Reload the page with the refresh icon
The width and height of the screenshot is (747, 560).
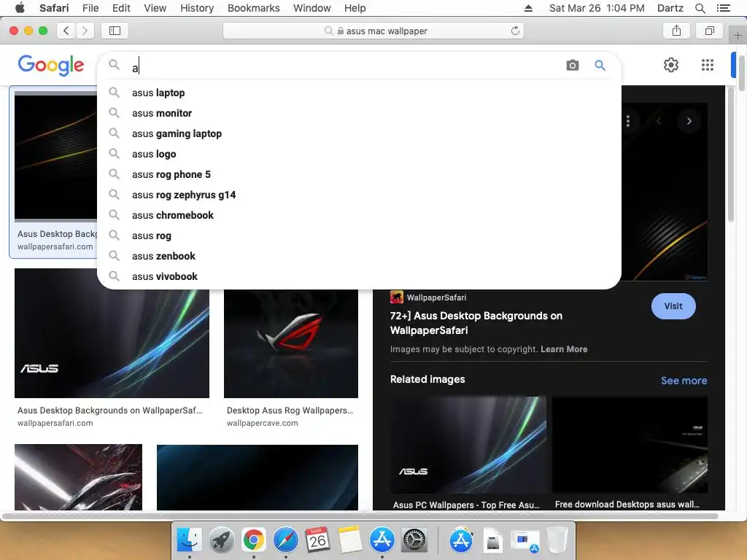pos(515,31)
